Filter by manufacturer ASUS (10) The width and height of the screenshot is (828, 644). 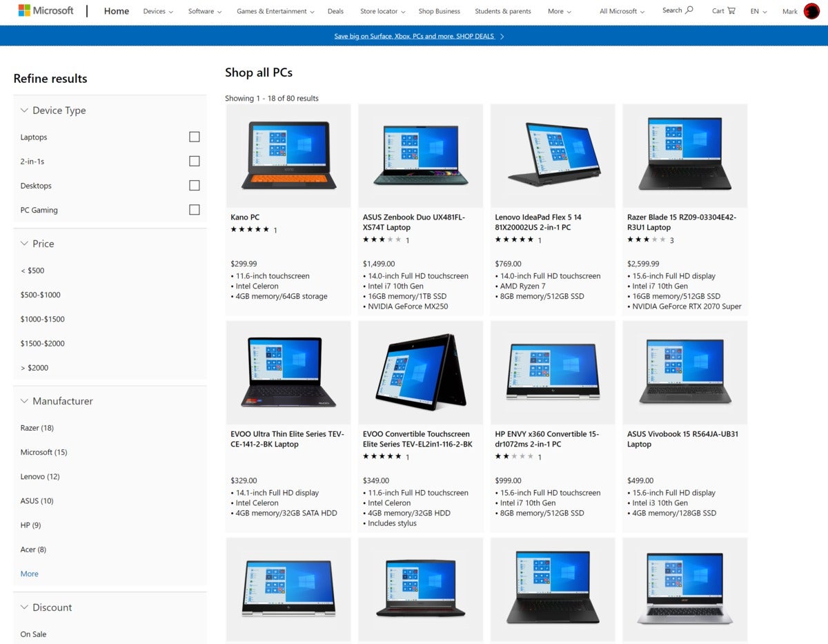coord(37,500)
